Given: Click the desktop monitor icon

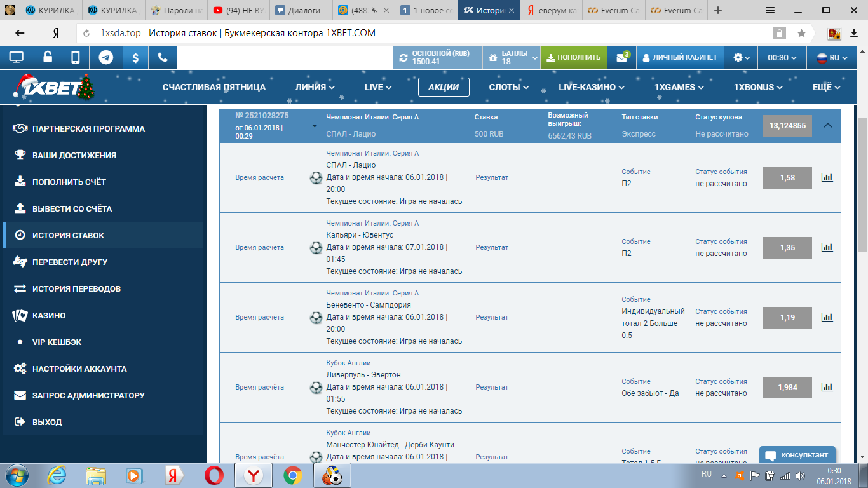Looking at the screenshot, I should pos(17,57).
